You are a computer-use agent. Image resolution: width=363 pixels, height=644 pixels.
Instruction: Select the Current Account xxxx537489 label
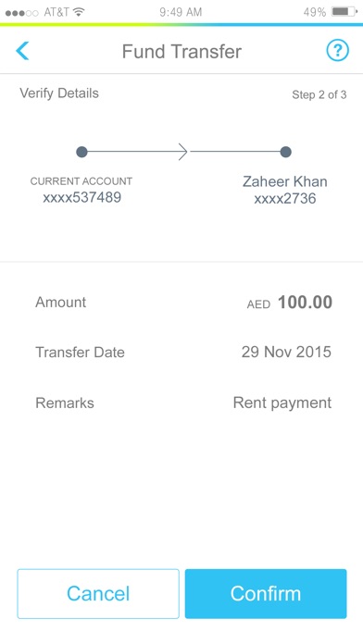click(x=81, y=191)
